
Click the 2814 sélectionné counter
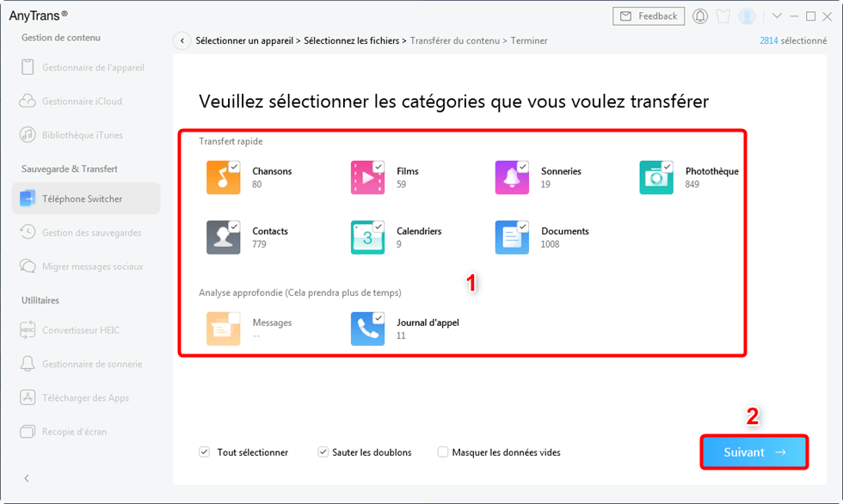(793, 40)
